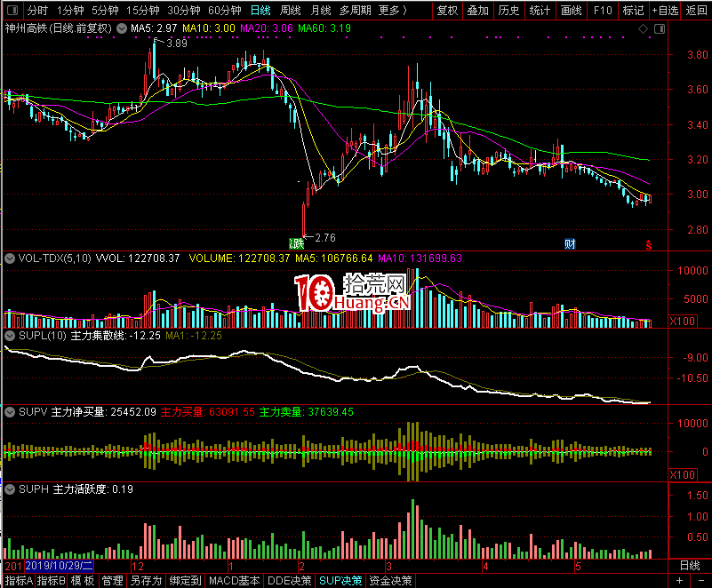This screenshot has height=588, width=712.
Task: Click MA20: 3.06 label
Action: click(267, 28)
